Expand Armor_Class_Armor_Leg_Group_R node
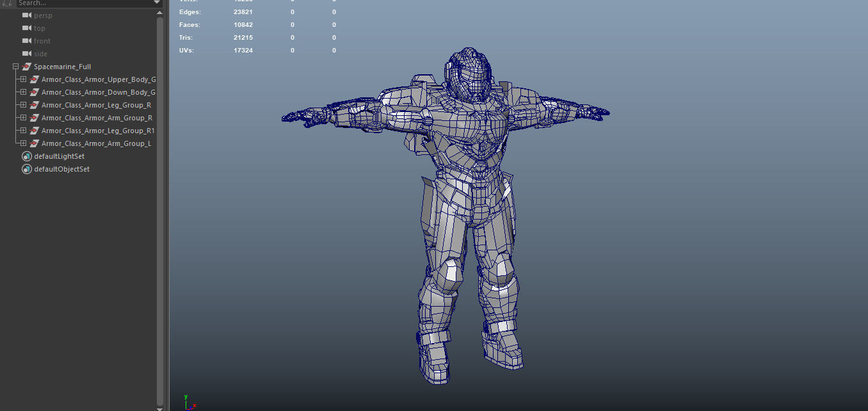Screen dimensions: 868x411 click(x=23, y=105)
